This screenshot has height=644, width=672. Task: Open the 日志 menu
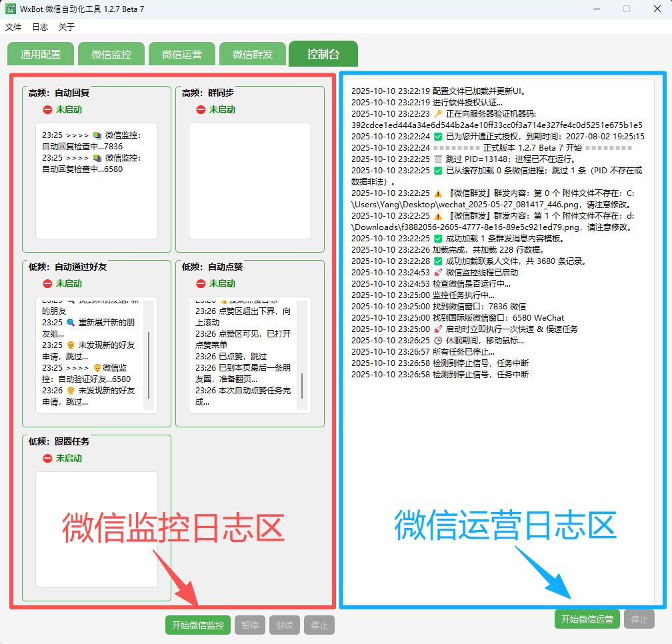click(x=40, y=27)
